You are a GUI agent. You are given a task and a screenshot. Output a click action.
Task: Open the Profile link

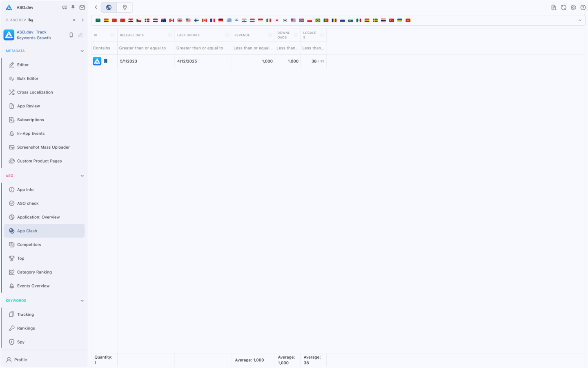[20, 360]
